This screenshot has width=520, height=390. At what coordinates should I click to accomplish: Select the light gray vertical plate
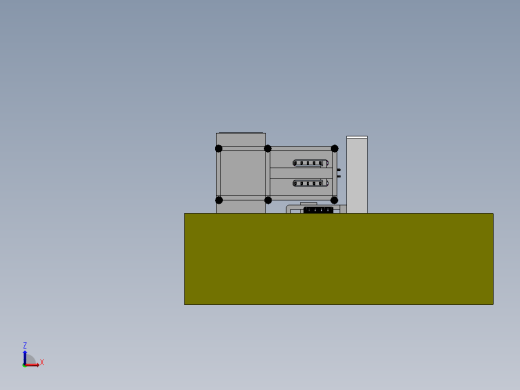coord(357,174)
